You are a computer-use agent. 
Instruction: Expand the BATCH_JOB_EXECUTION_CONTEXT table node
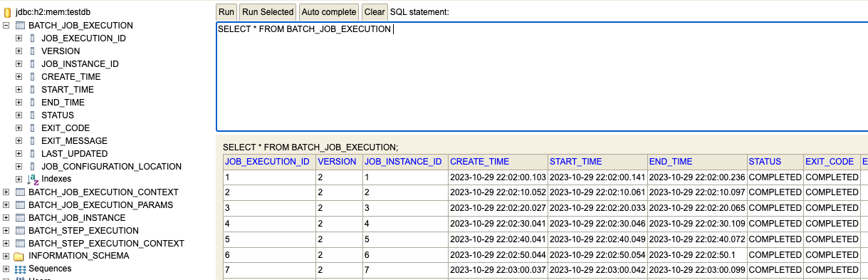pos(6,192)
